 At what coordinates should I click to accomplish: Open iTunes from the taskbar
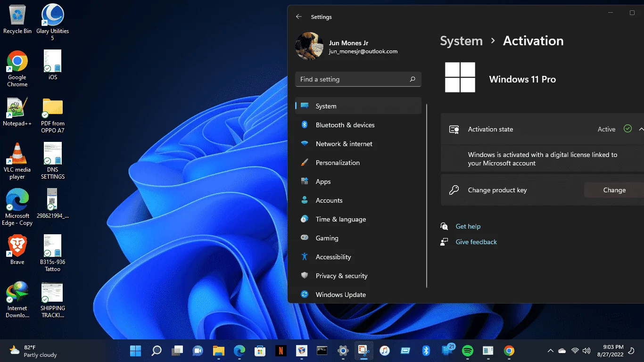tap(385, 351)
